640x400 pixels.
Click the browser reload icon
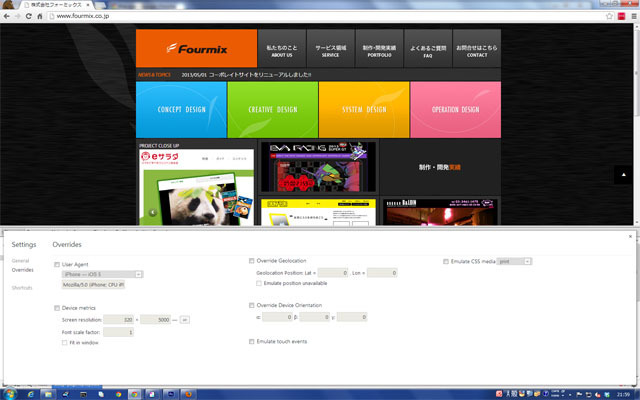[x=29, y=16]
